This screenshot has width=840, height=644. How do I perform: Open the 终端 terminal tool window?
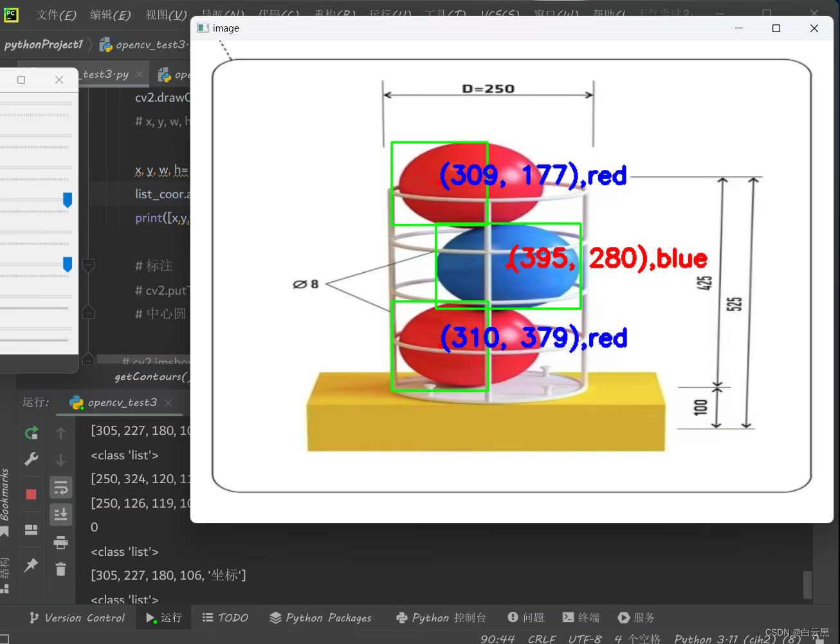[581, 618]
